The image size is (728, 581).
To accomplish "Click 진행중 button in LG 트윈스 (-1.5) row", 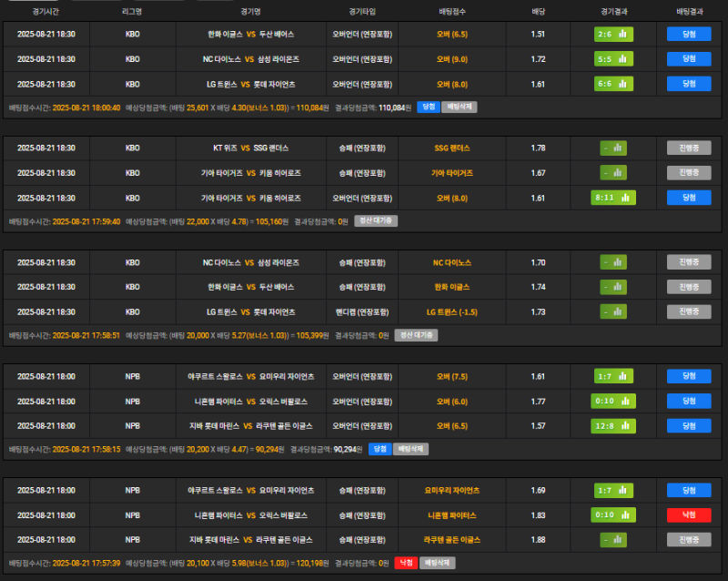I will 689,311.
